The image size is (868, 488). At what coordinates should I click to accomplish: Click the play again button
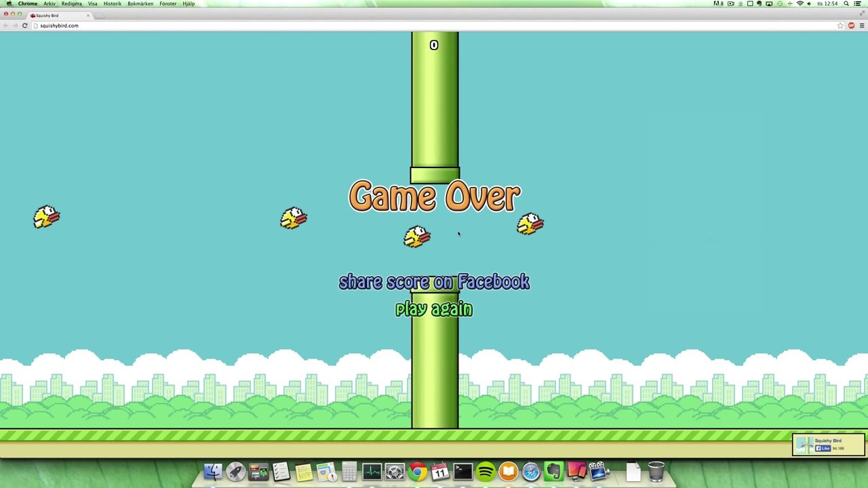point(434,309)
